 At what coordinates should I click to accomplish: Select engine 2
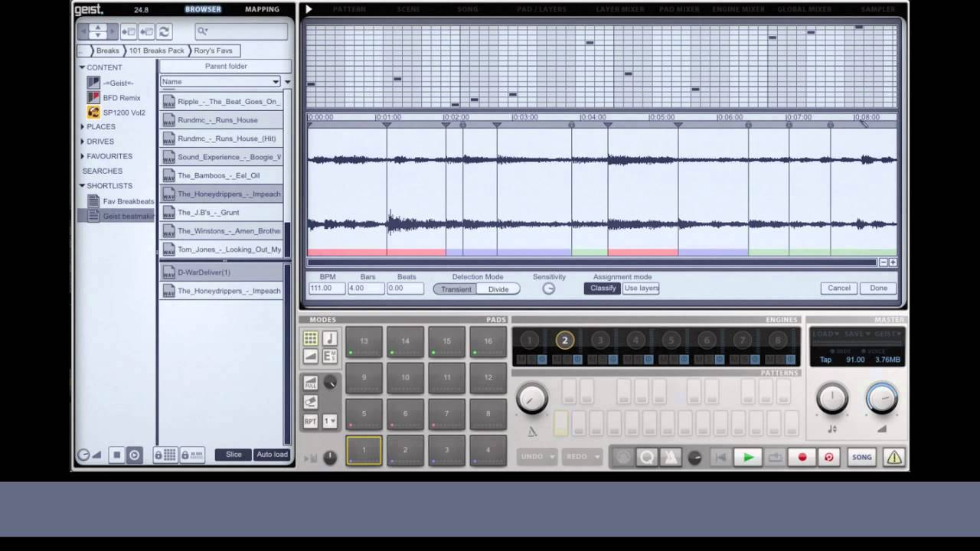pos(565,341)
